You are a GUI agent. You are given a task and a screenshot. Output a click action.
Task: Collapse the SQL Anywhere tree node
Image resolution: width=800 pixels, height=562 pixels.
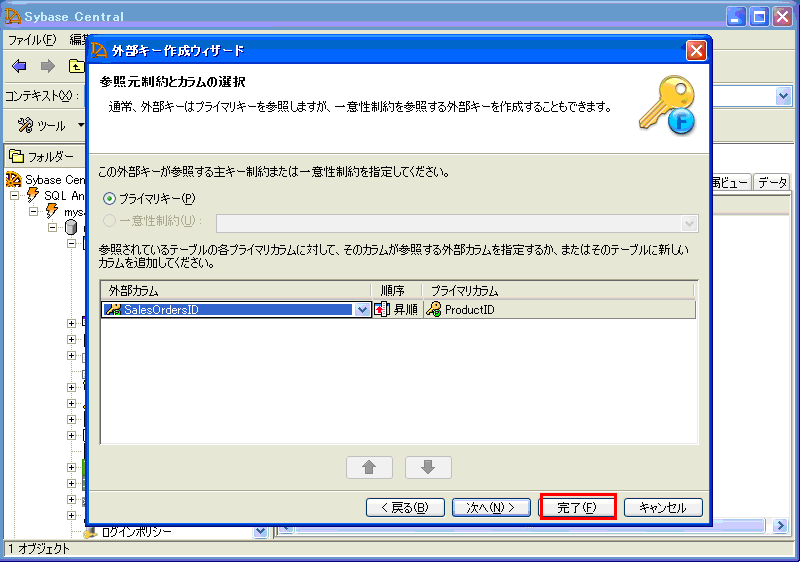(15, 196)
